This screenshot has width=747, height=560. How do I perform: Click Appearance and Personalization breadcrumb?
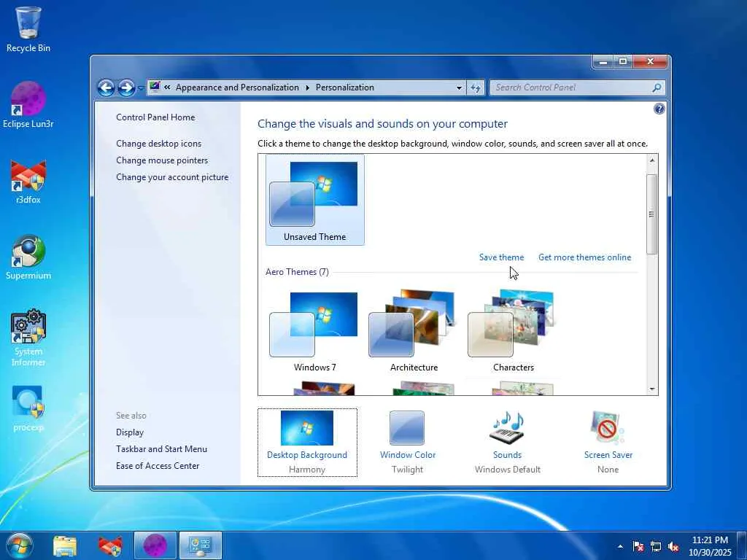pos(237,87)
